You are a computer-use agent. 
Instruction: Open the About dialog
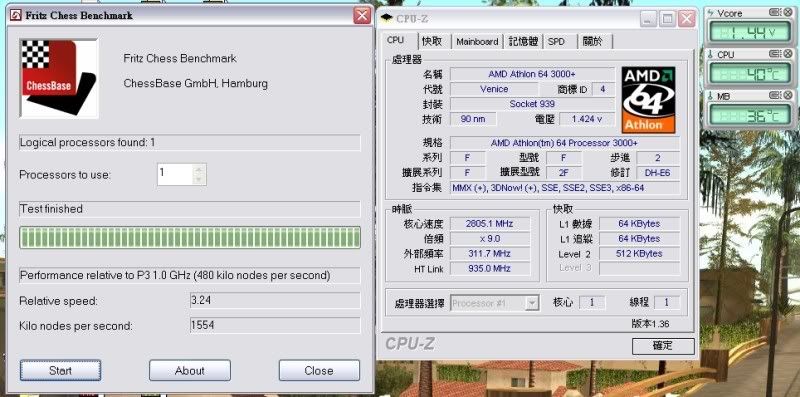tap(190, 370)
